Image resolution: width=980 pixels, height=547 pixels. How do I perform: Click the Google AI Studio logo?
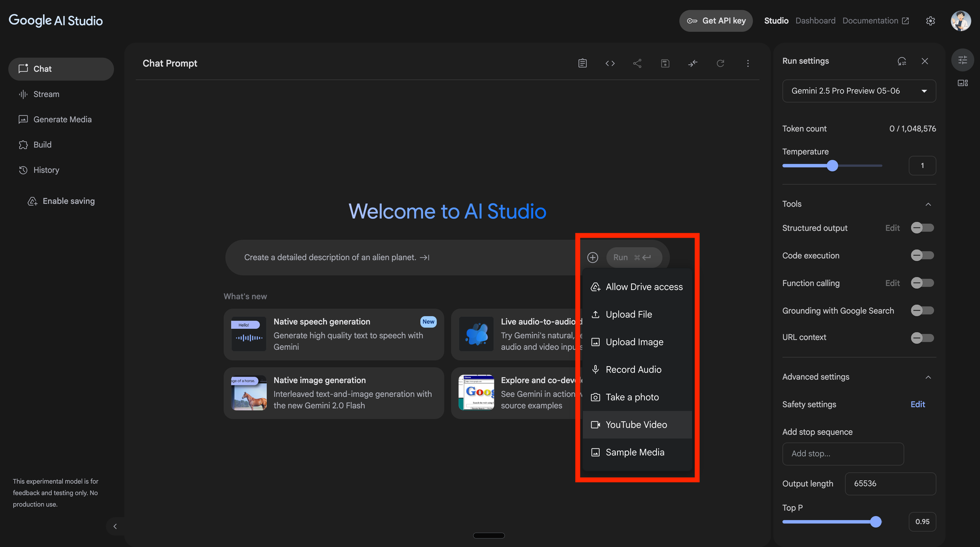(x=56, y=21)
